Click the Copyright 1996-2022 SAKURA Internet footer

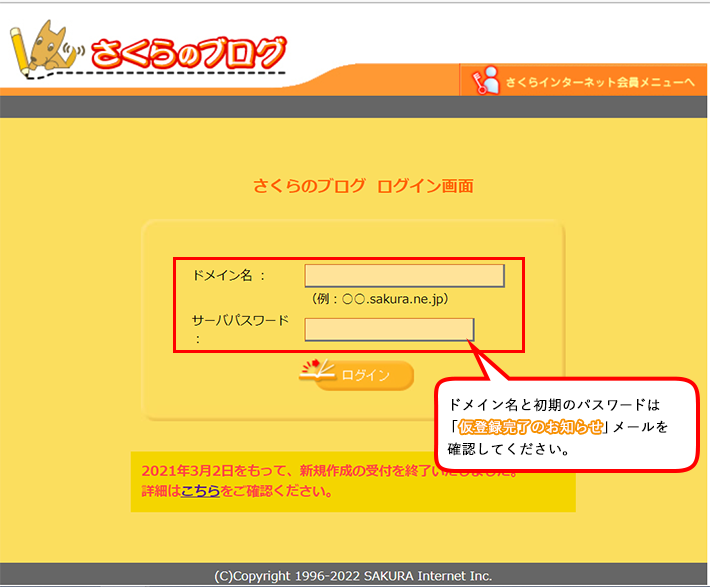[x=353, y=576]
